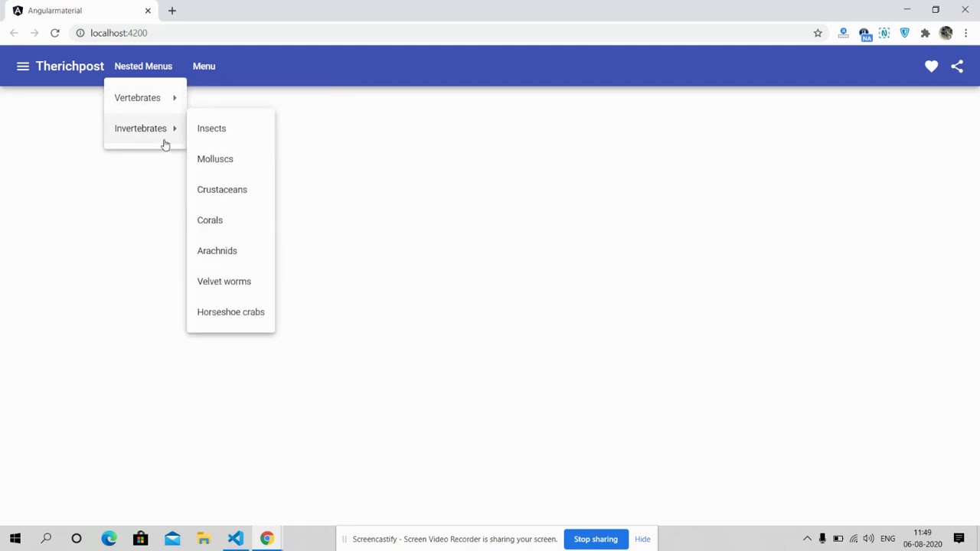980x551 pixels.
Task: Open the Chrome profile avatar
Action: [946, 33]
